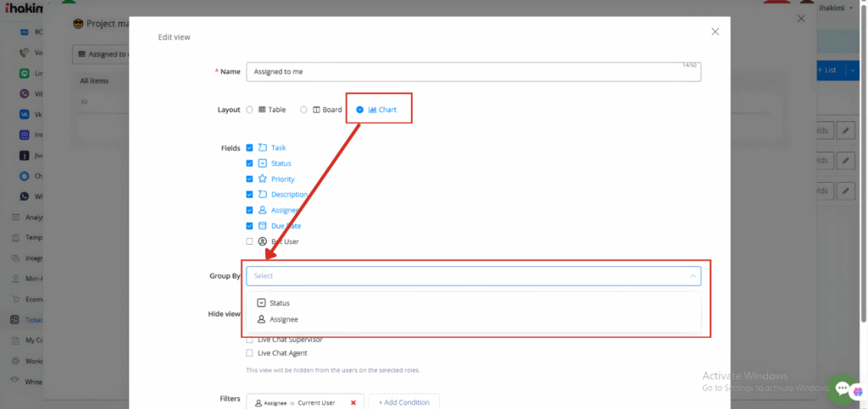Choose the Table layout radio button
This screenshot has width=868, height=409.
[249, 110]
